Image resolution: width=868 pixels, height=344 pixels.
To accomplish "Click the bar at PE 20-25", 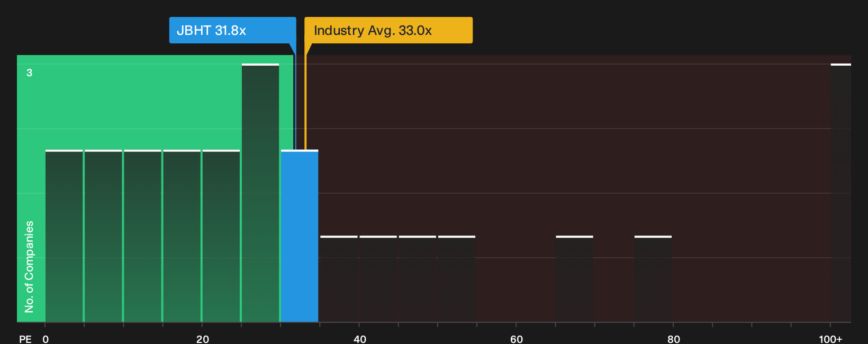I will [x=221, y=236].
